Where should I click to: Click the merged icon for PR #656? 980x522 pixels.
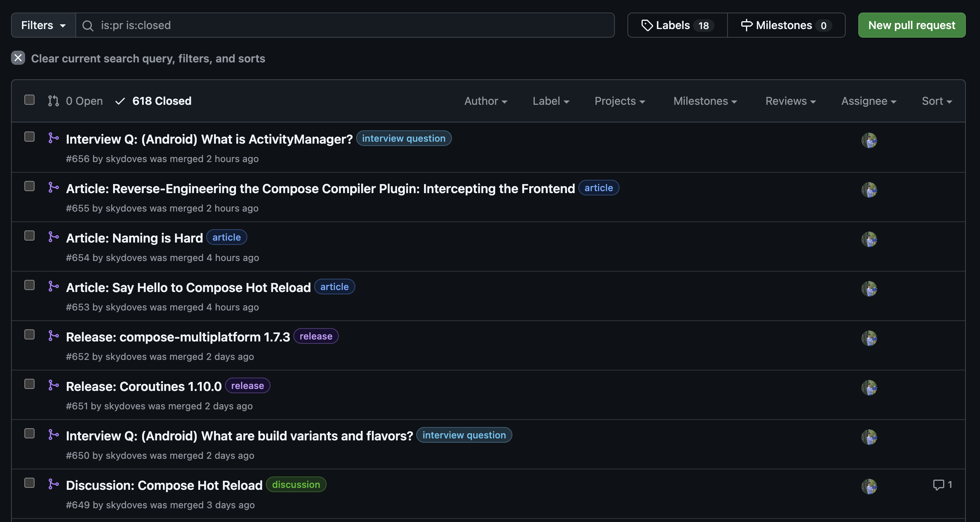coord(53,138)
